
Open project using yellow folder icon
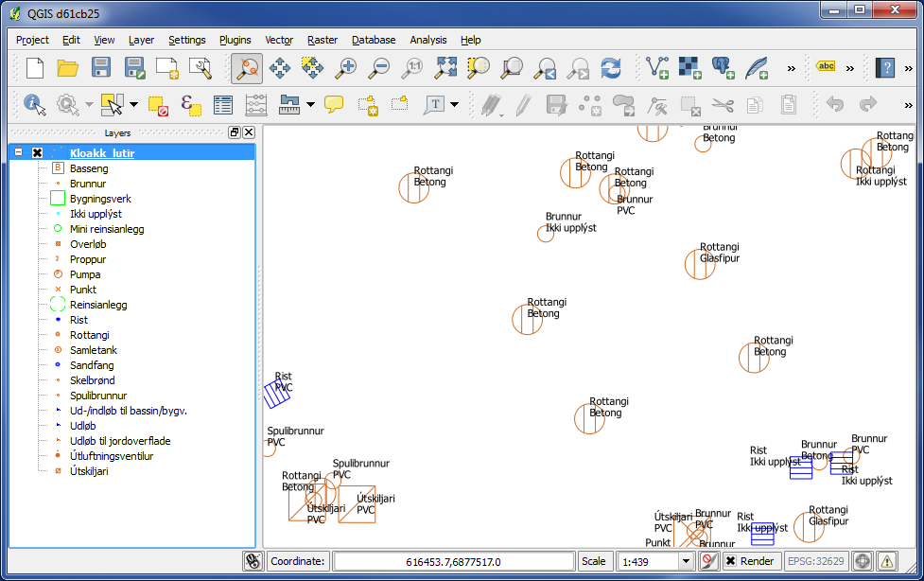point(68,68)
